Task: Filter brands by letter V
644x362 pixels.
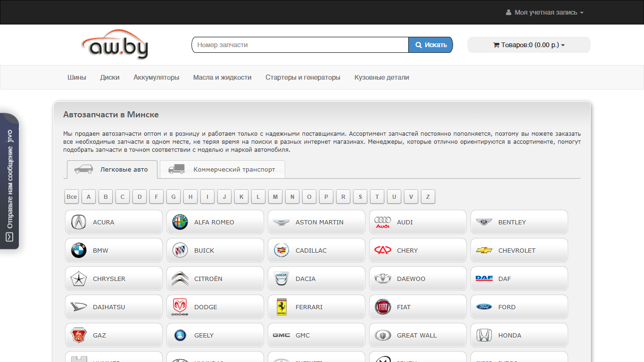Action: point(411,197)
